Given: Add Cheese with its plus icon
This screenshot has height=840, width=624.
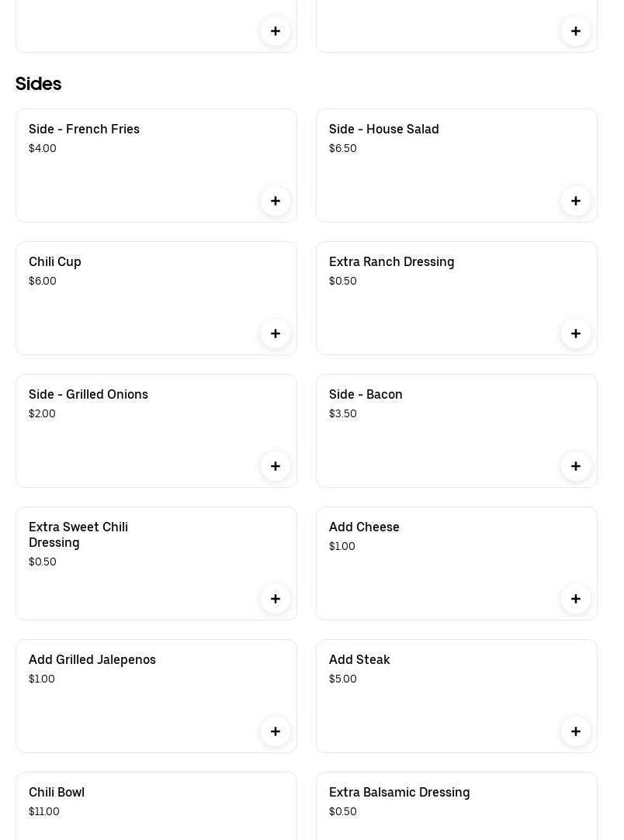Looking at the screenshot, I should click(576, 599).
